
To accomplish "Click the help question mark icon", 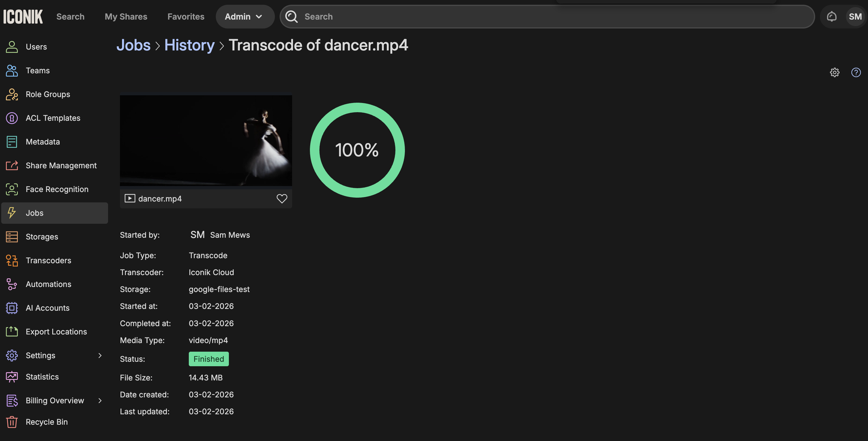I will (856, 72).
